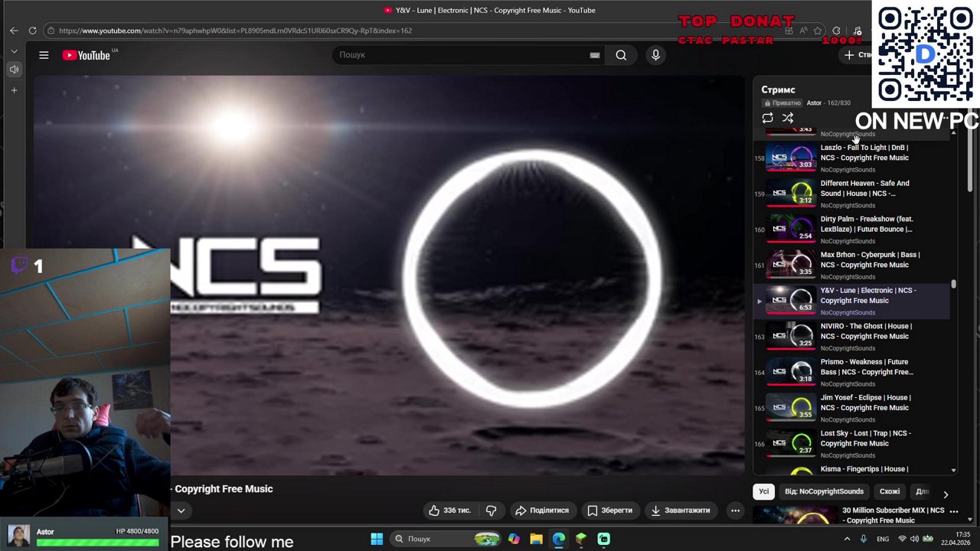Click the right arrow to reveal more filter chips

pyautogui.click(x=946, y=494)
